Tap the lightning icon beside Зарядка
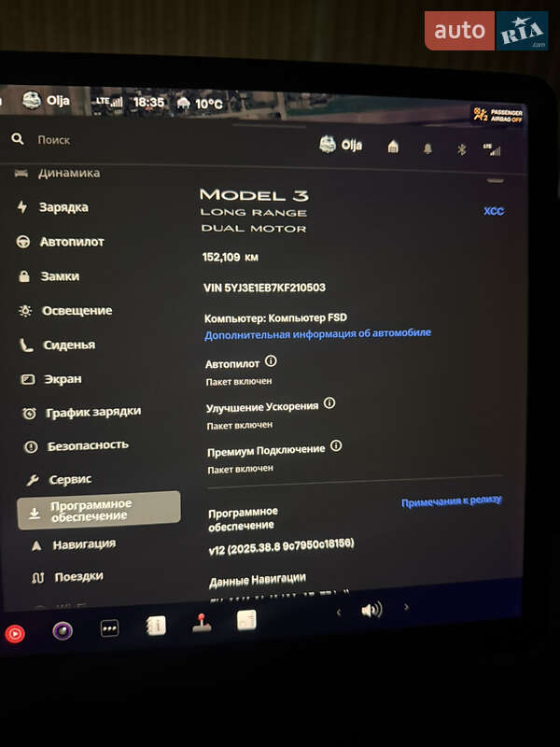 tap(21, 206)
